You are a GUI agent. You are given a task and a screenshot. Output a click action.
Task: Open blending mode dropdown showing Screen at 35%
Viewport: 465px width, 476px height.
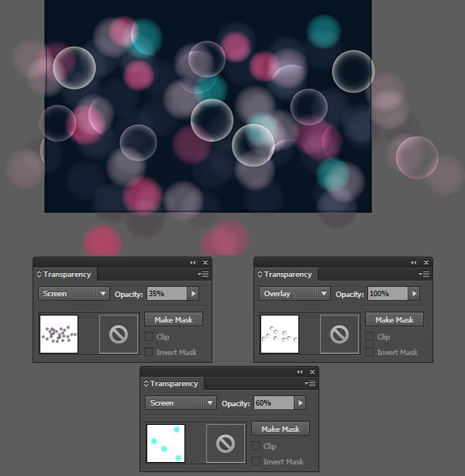point(74,294)
